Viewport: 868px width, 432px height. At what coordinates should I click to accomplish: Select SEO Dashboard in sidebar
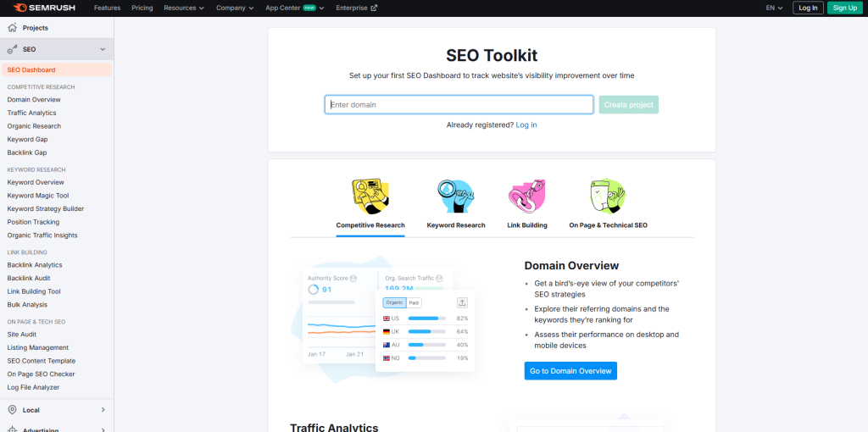click(57, 69)
